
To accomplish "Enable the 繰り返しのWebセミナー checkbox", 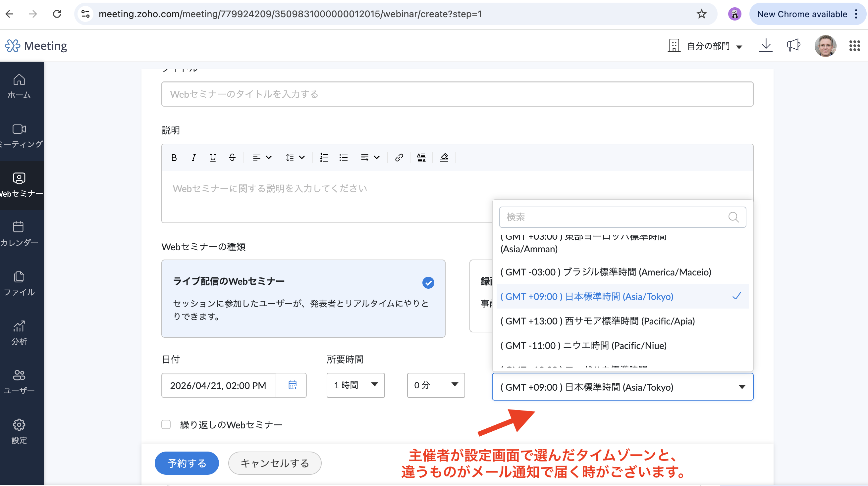I will (x=166, y=424).
